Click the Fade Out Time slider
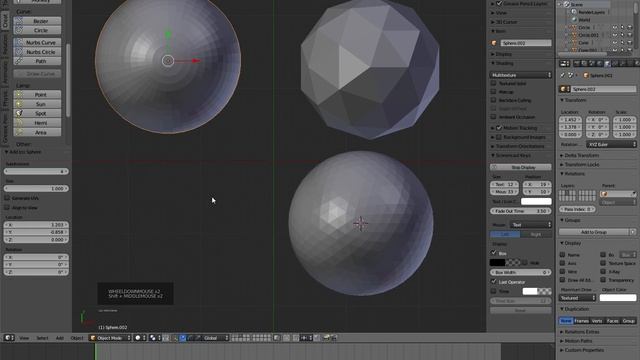This screenshot has width=640, height=360. click(x=521, y=211)
